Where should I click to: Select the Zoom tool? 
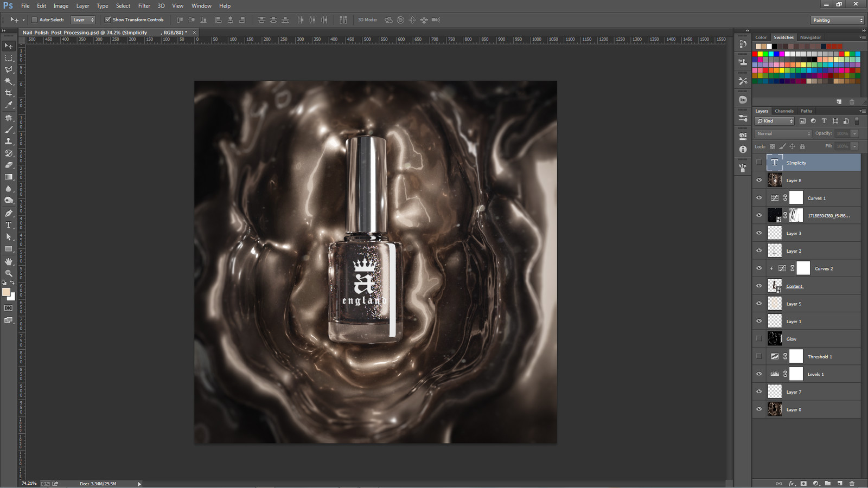pyautogui.click(x=9, y=273)
